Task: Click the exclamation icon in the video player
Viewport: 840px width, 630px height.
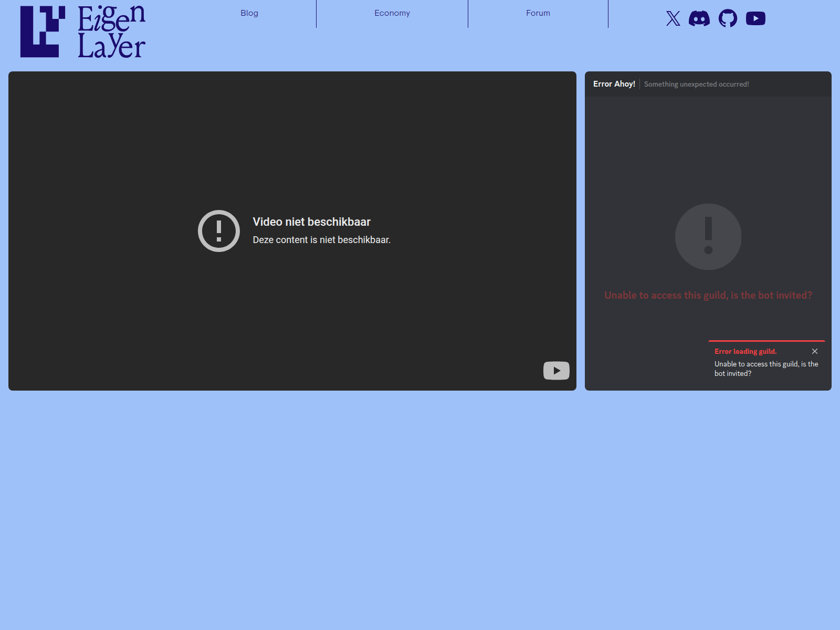Action: pos(219,231)
